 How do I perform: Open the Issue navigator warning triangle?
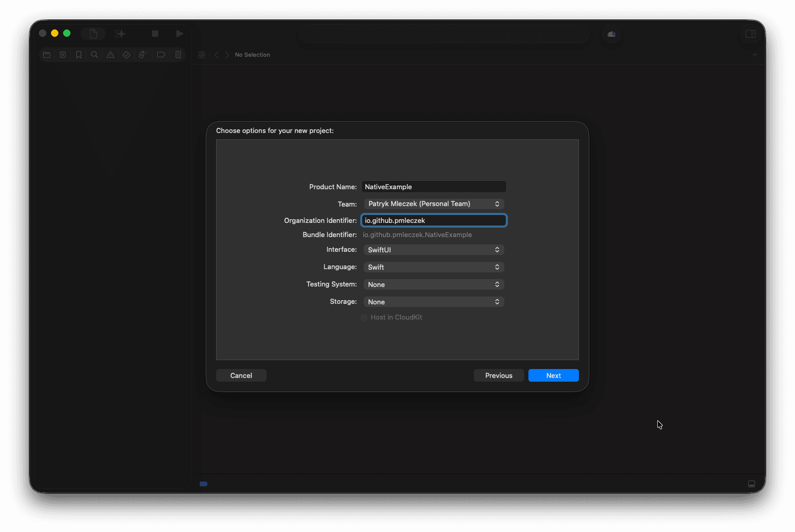coord(110,55)
